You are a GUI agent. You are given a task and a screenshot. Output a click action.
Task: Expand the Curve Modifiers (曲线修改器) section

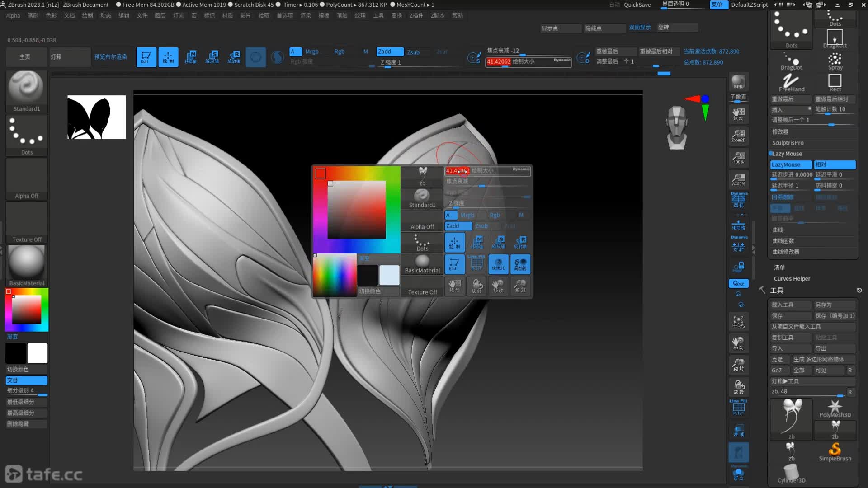click(x=786, y=252)
